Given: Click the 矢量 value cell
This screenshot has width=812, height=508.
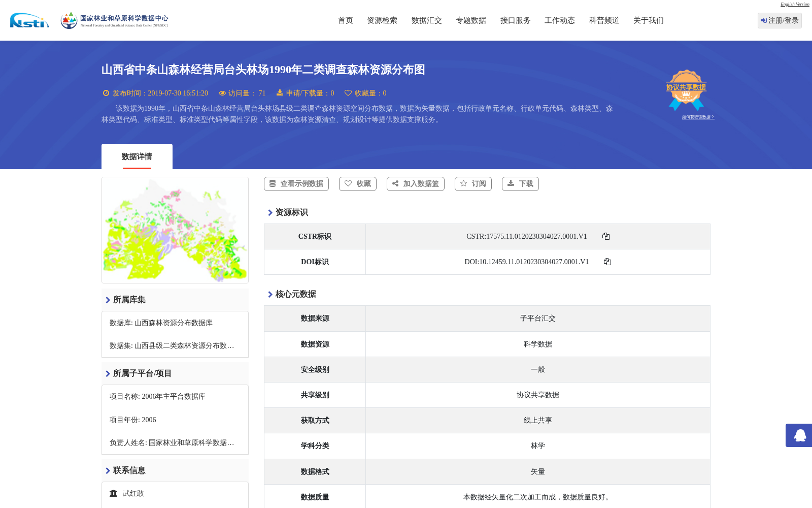Looking at the screenshot, I should coord(538,471).
